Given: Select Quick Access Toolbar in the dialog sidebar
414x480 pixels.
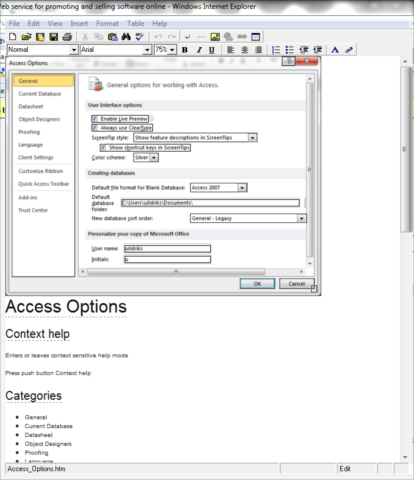Looking at the screenshot, I should 44,184.
